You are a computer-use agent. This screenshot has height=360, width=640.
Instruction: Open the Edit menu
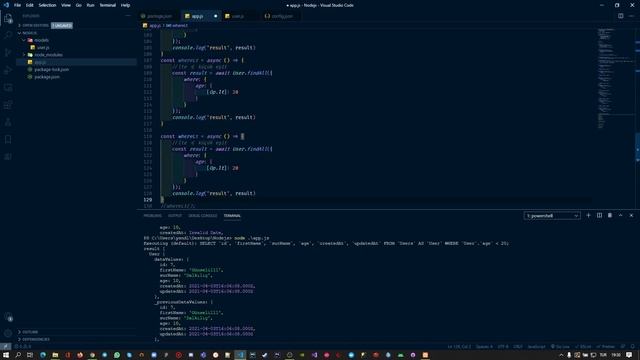pyautogui.click(x=30, y=5)
